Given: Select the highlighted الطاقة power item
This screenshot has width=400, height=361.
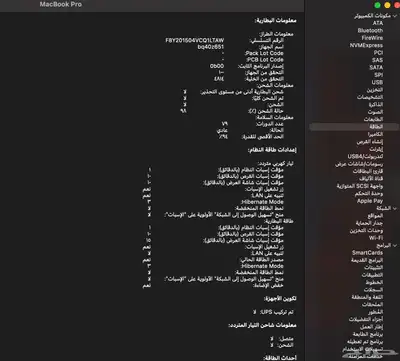Looking at the screenshot, I should pyautogui.click(x=354, y=127).
